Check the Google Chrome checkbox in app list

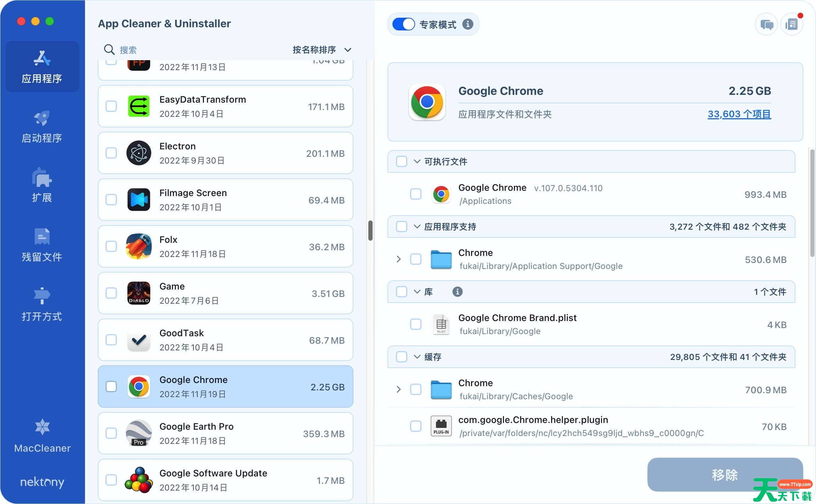click(111, 387)
